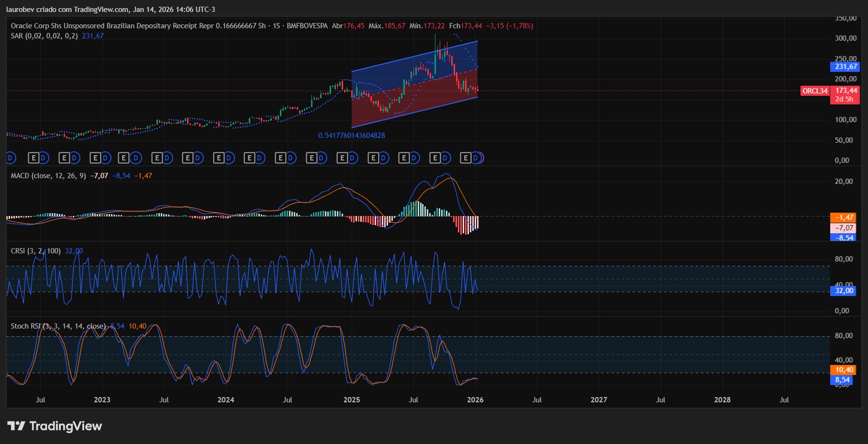Click the earnings E marker nearest the 2025 label
The width and height of the screenshot is (868, 444).
(342, 158)
